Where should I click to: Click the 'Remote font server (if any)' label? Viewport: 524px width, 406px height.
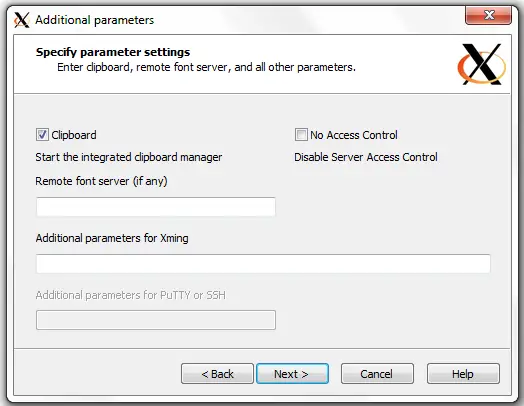pyautogui.click(x=101, y=181)
